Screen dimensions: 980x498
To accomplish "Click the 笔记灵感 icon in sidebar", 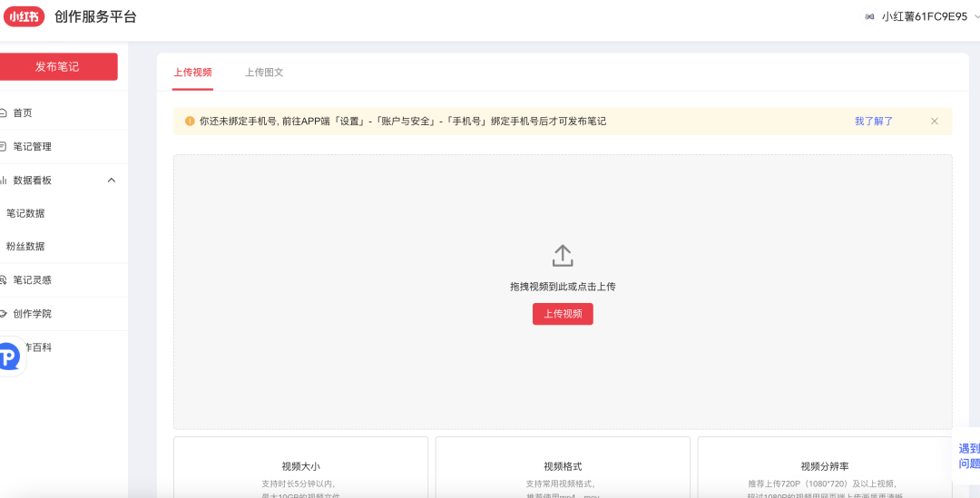I will pos(4,280).
